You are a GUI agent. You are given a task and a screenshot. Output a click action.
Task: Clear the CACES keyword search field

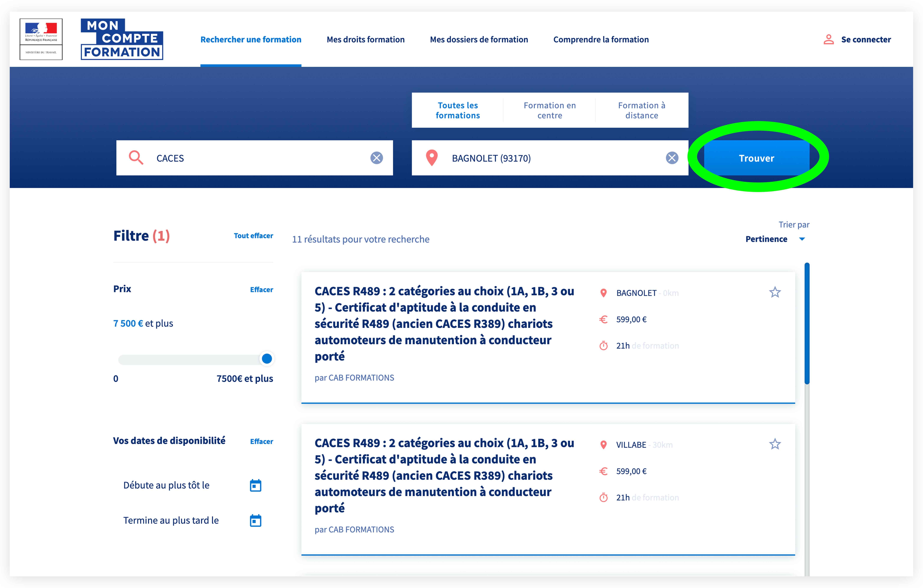(376, 158)
